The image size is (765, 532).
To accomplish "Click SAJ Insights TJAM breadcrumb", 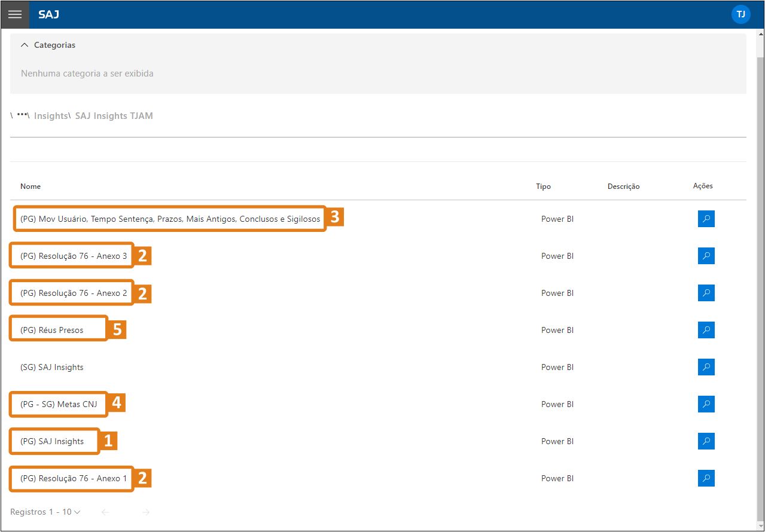I will (x=114, y=116).
